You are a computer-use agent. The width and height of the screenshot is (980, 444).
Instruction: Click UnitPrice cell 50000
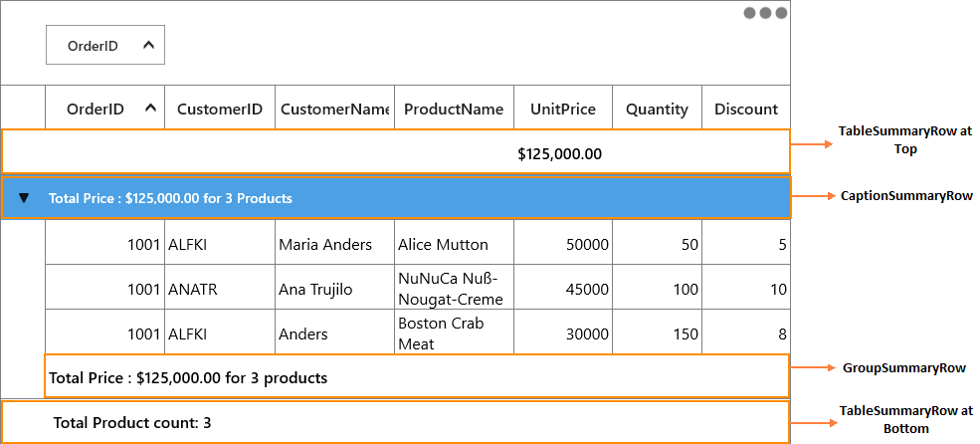[x=563, y=242]
